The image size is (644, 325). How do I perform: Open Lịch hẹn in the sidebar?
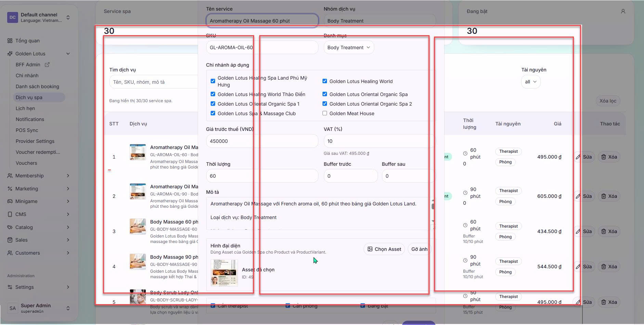[x=25, y=108]
